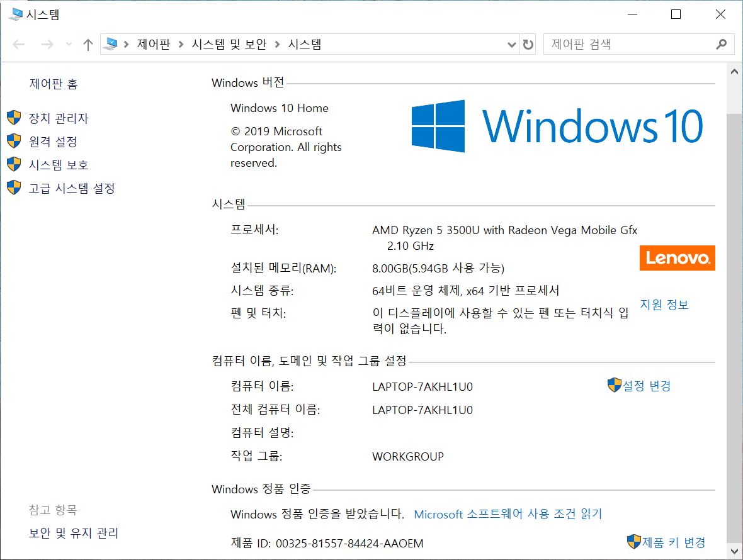Click the shield icon beside 시스템 보호
This screenshot has width=743, height=560.
[14, 164]
